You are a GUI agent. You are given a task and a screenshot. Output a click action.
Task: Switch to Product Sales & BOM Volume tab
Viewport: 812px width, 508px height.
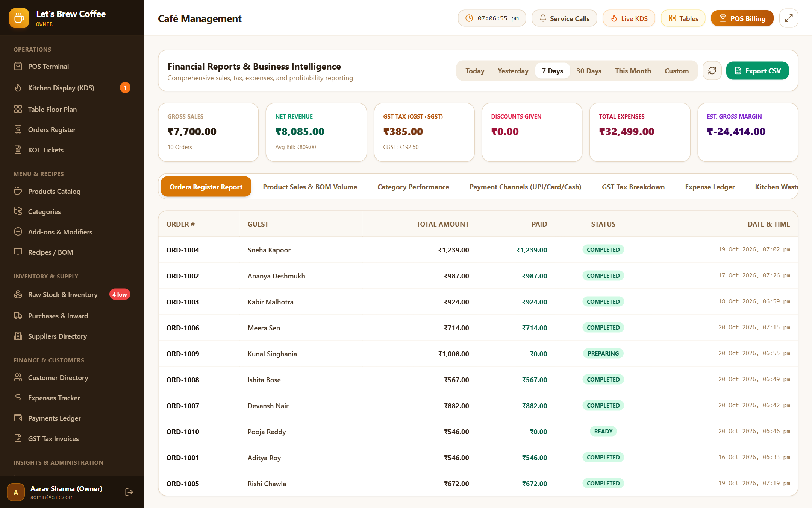(310, 187)
